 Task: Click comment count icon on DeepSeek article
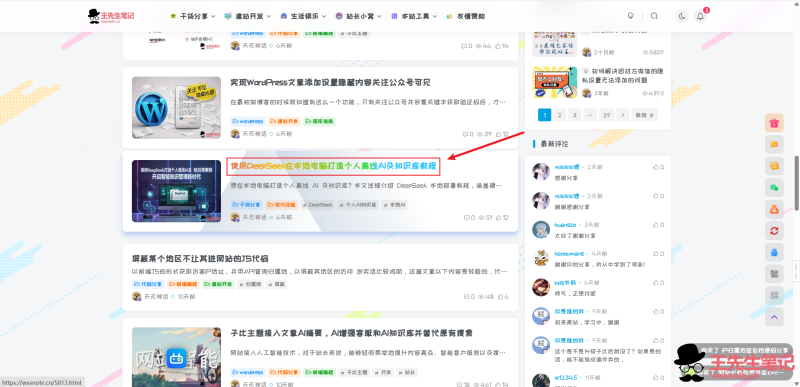(466, 218)
